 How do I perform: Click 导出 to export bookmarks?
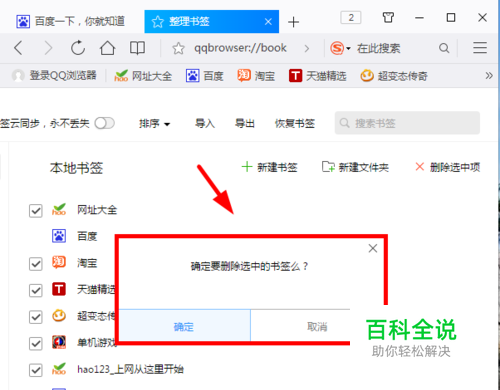click(x=245, y=124)
